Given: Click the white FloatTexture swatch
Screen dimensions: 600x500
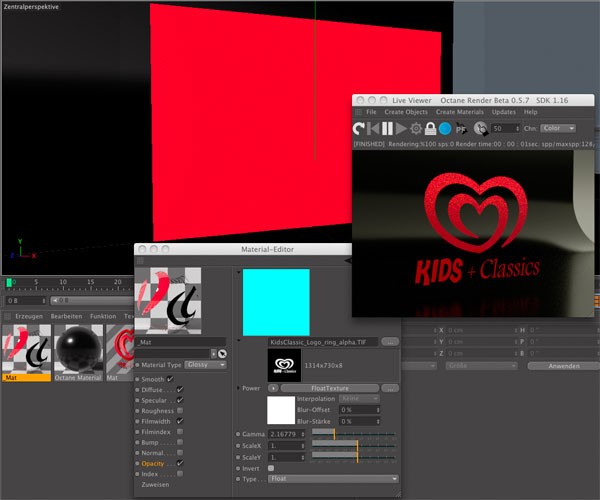Looking at the screenshot, I should point(281,410).
